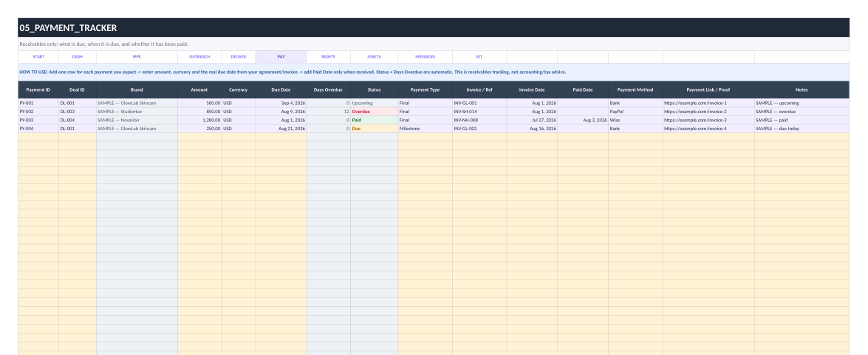Select the INV-GL-001 invoice cell
Viewport: 868px width, 355px height.
point(479,103)
